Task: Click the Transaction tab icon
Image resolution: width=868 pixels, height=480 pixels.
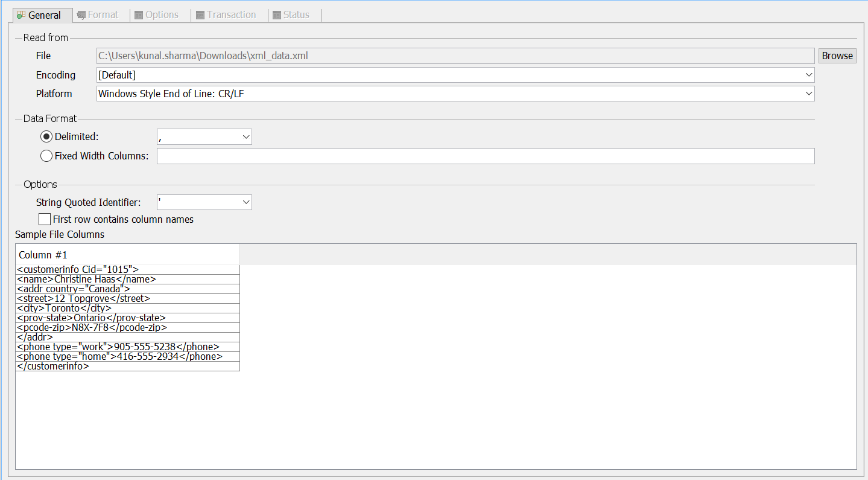Action: 200,15
